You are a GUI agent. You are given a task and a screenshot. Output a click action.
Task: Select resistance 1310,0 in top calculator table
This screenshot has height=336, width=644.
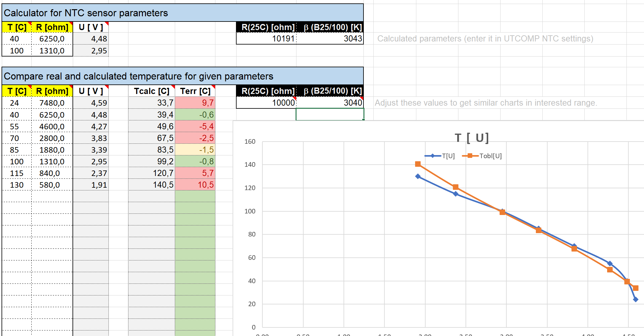point(52,51)
